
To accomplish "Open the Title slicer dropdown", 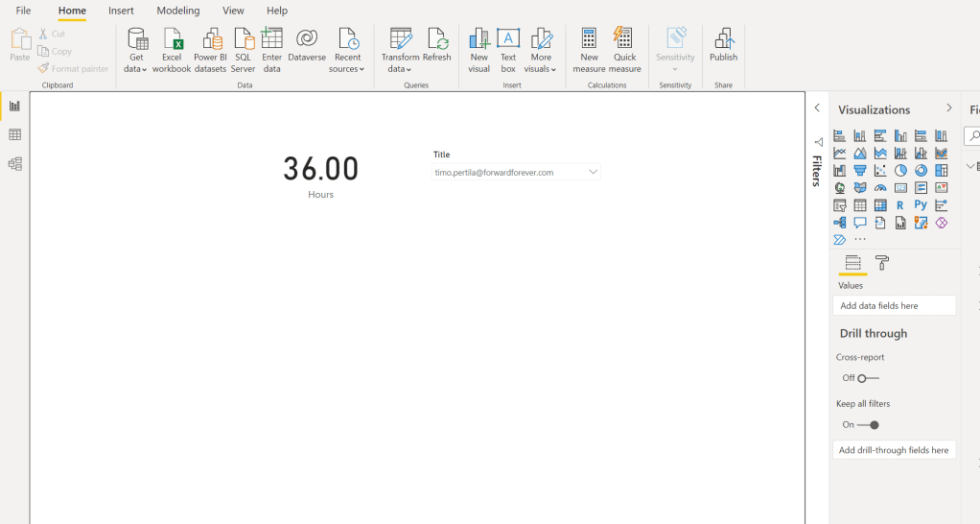I will click(x=593, y=173).
